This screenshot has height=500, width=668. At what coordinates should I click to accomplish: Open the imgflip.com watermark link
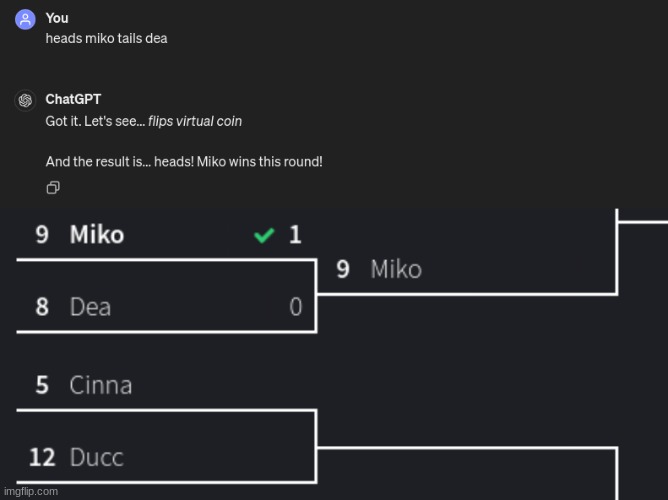pos(30,492)
